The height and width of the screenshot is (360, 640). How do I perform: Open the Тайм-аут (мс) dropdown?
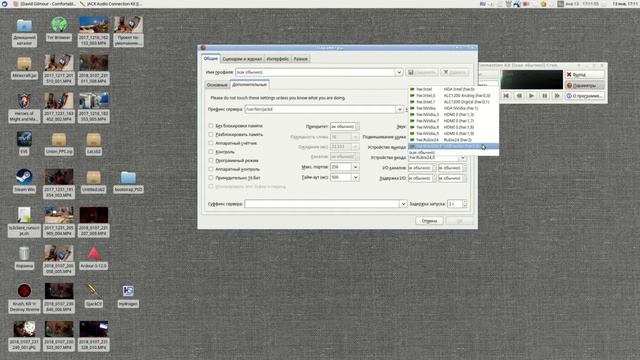pos(356,177)
